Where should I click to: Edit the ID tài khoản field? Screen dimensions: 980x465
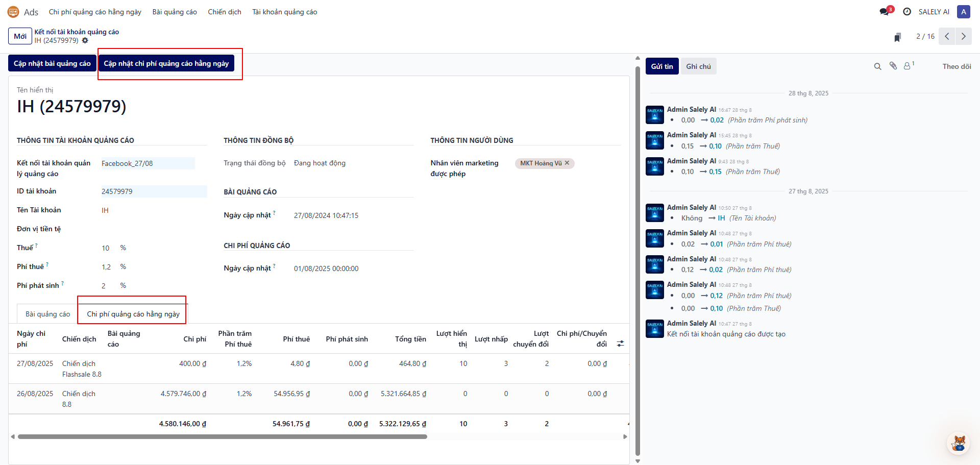pyautogui.click(x=153, y=191)
